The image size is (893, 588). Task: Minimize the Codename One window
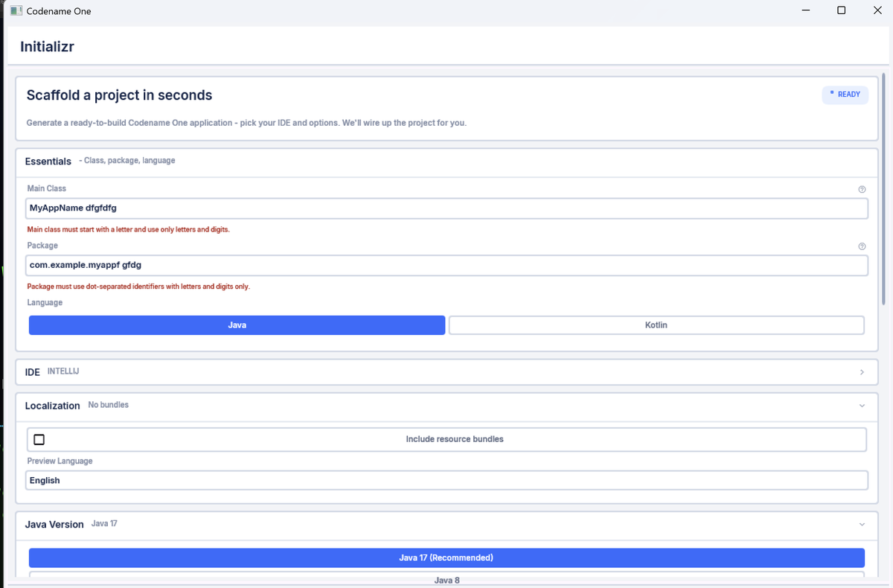tap(807, 10)
